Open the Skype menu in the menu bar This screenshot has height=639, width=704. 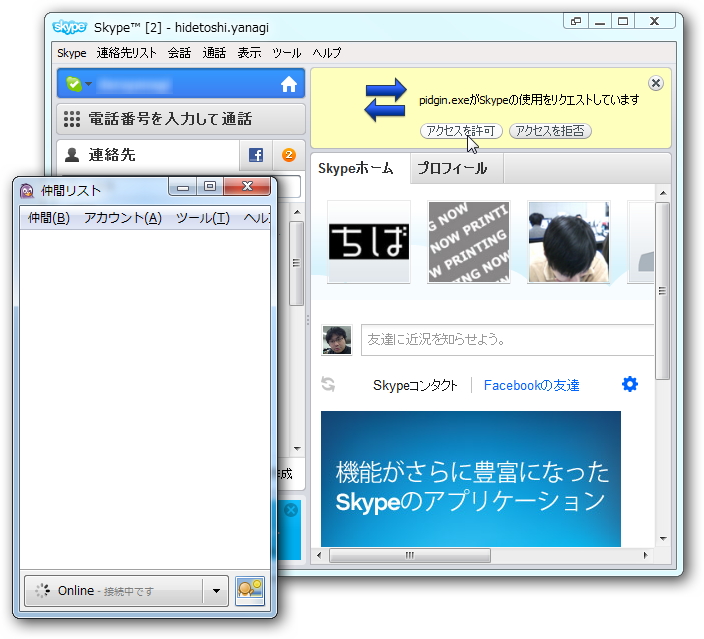pyautogui.click(x=72, y=53)
